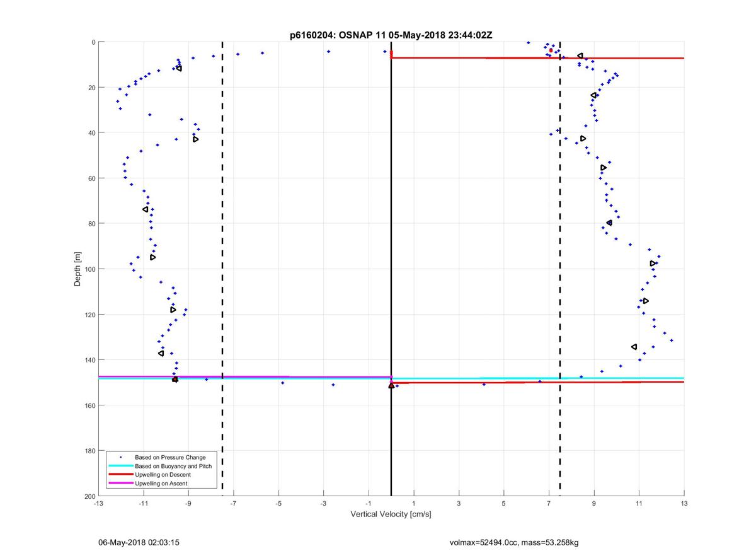The height and width of the screenshot is (558, 756).
Task: Click legend entry 'Upwelling on Descent'
Action: (x=163, y=474)
